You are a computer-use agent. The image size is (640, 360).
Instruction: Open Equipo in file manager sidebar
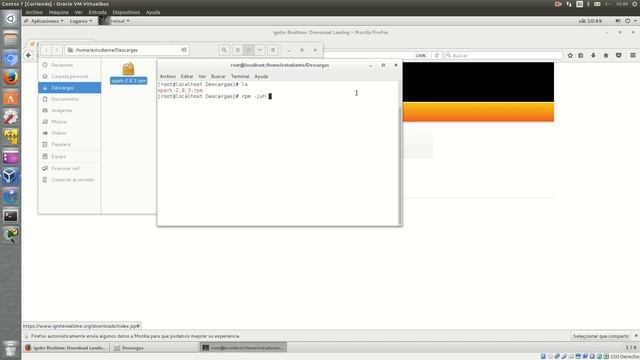tap(70, 156)
